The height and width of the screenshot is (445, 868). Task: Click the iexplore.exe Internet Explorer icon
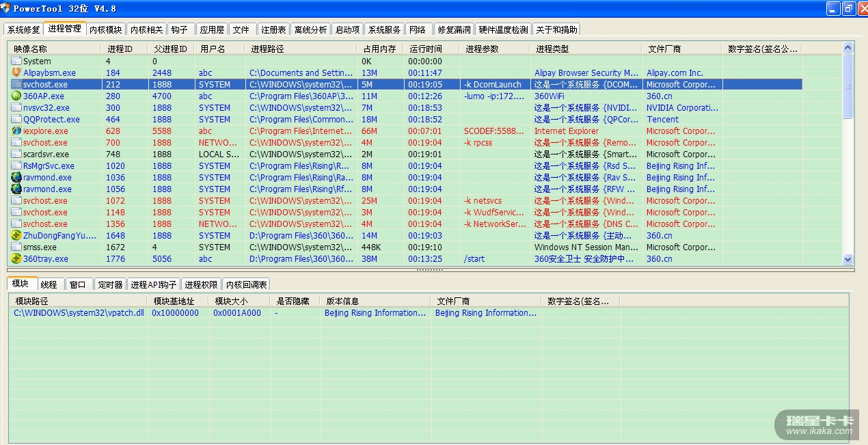[x=16, y=131]
